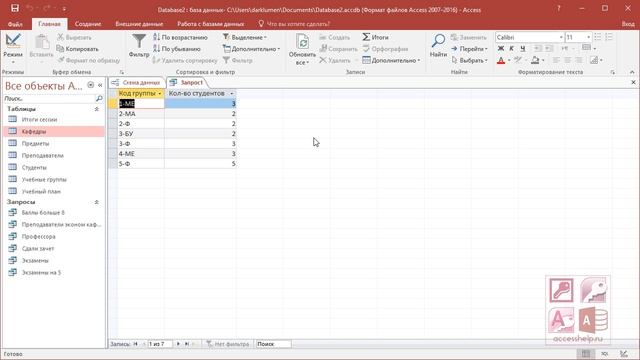This screenshot has width=640, height=360.
Task: Collapse the ribbon arrow
Action: tap(632, 72)
